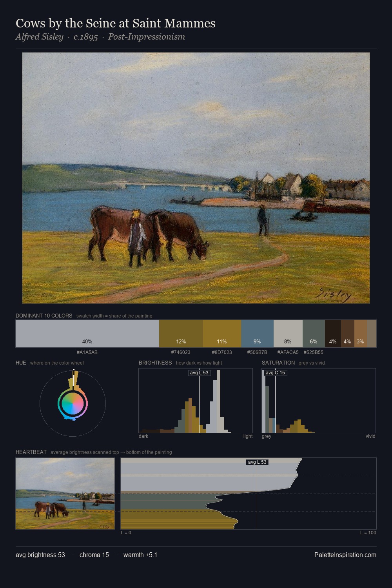Click the hex code '#525B55'
Screen dimensions: 392x588
313,352
